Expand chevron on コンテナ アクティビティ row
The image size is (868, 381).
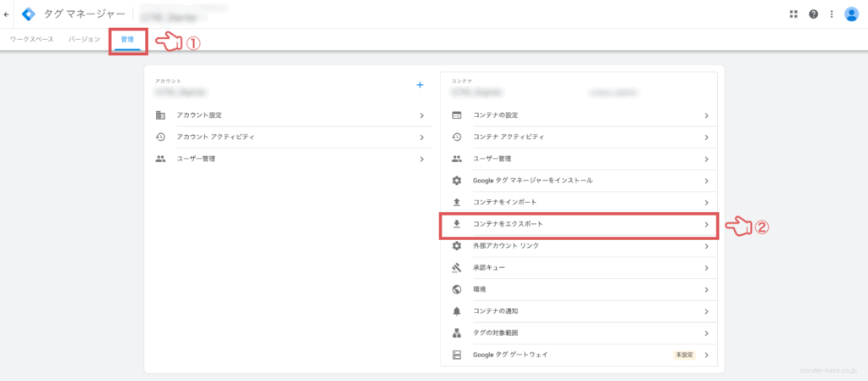click(706, 137)
